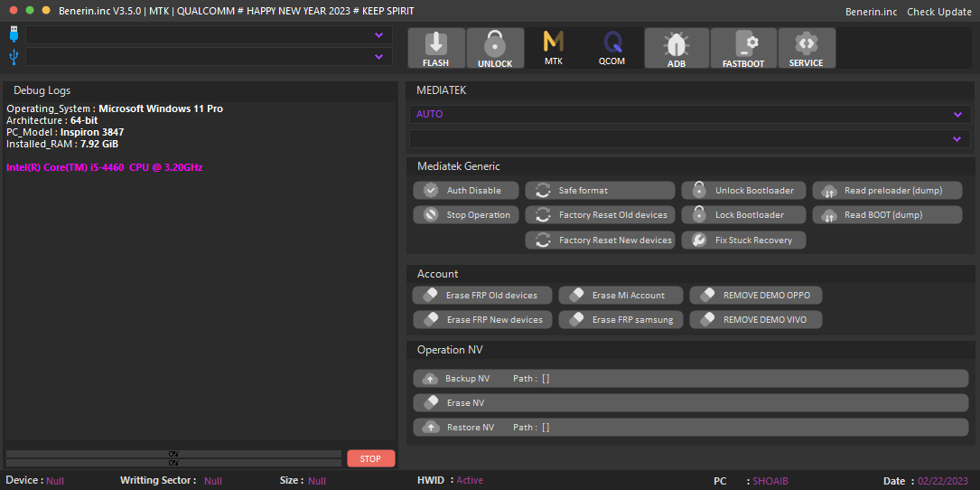
Task: Click the USB connector symbol icon
Action: click(x=14, y=57)
